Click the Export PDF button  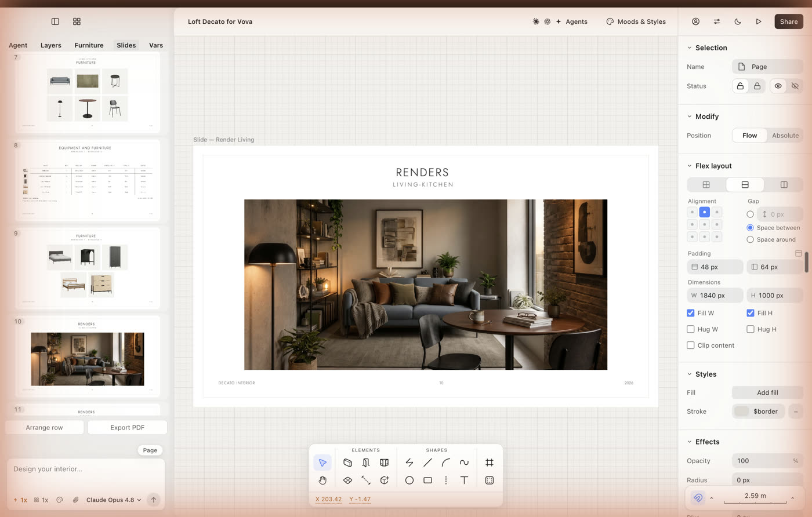pyautogui.click(x=128, y=428)
